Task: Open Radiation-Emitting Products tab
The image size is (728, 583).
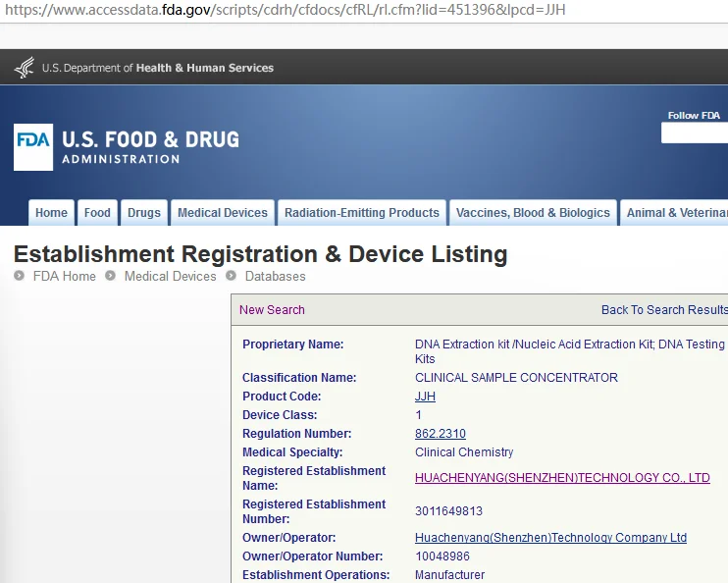Action: 361,213
